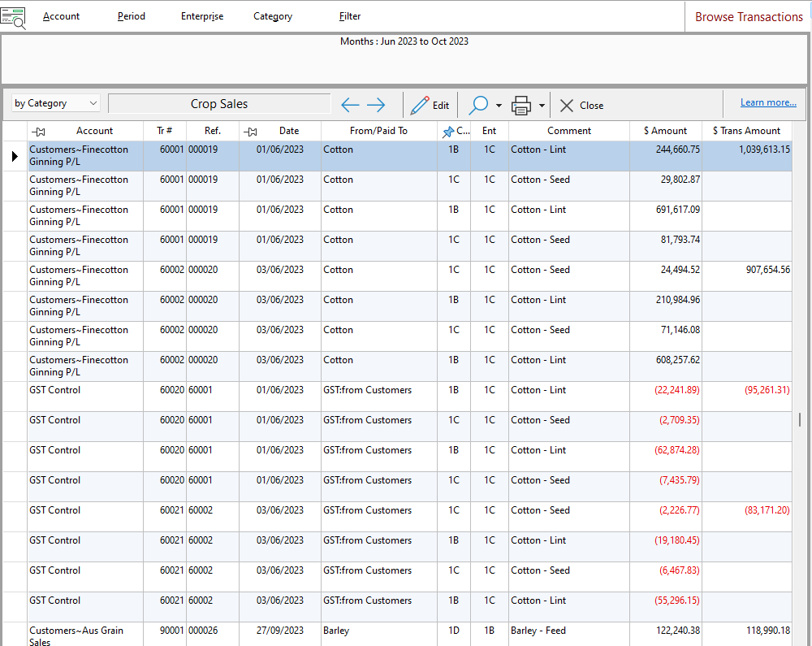Click the pin icon in the Account header

coord(38,132)
